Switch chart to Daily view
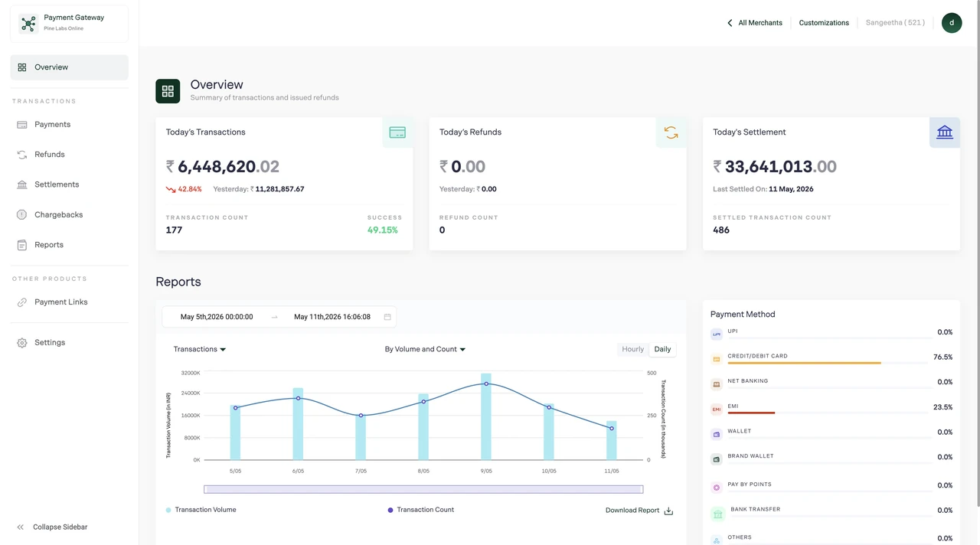 pyautogui.click(x=662, y=349)
